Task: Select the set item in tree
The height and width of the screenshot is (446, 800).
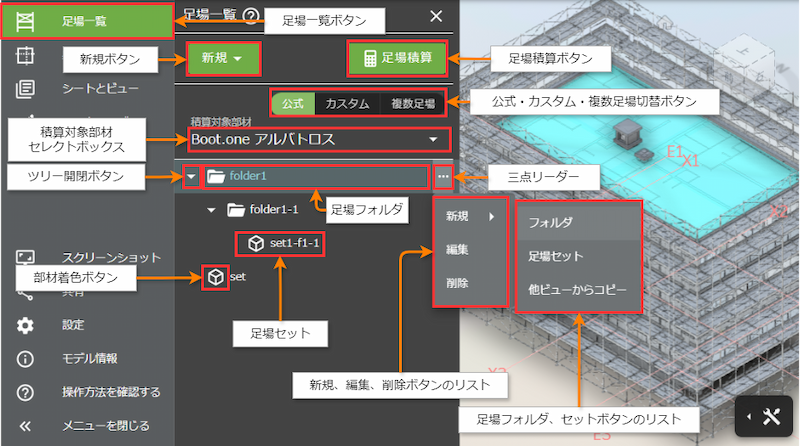Action: (x=238, y=277)
